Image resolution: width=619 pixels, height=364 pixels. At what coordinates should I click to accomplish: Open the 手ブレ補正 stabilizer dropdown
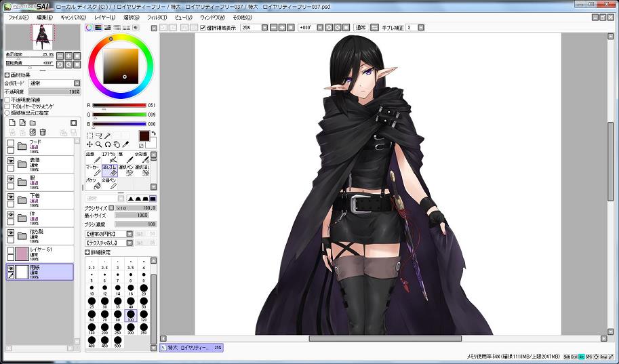pos(414,28)
